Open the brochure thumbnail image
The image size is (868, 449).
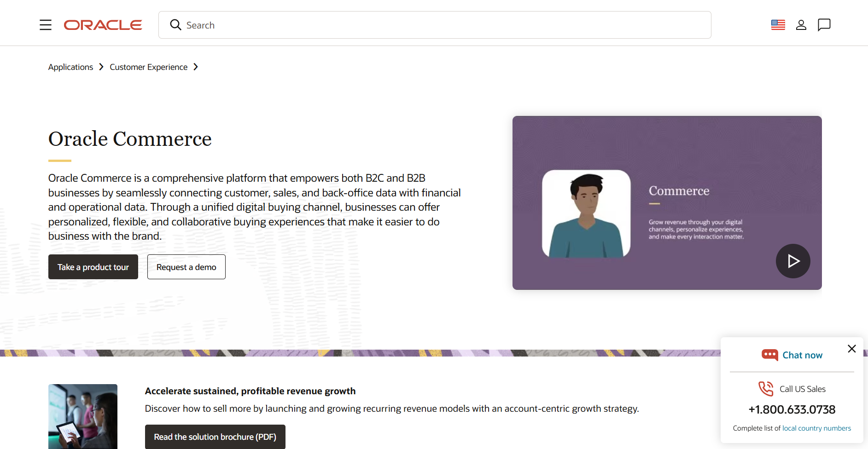[83, 416]
